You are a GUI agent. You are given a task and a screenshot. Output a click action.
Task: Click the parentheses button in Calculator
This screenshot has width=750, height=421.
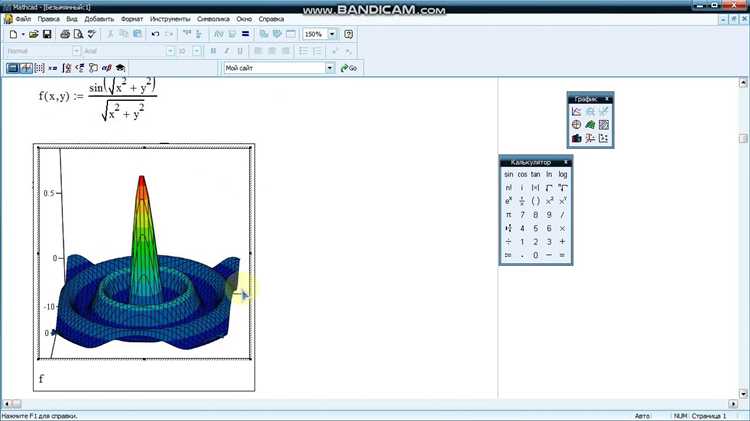535,201
